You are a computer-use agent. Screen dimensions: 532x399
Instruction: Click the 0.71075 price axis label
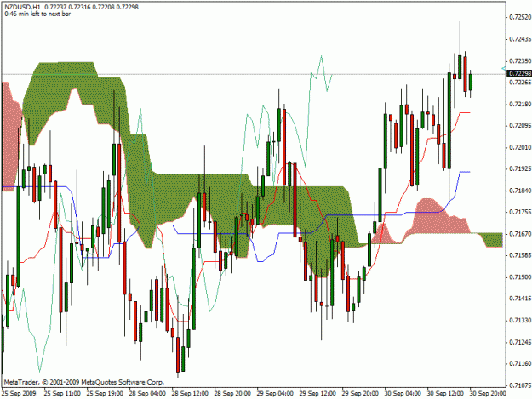(520, 385)
